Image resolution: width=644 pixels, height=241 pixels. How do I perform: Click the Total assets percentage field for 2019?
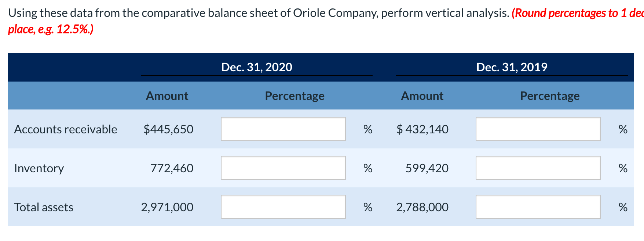click(x=538, y=207)
